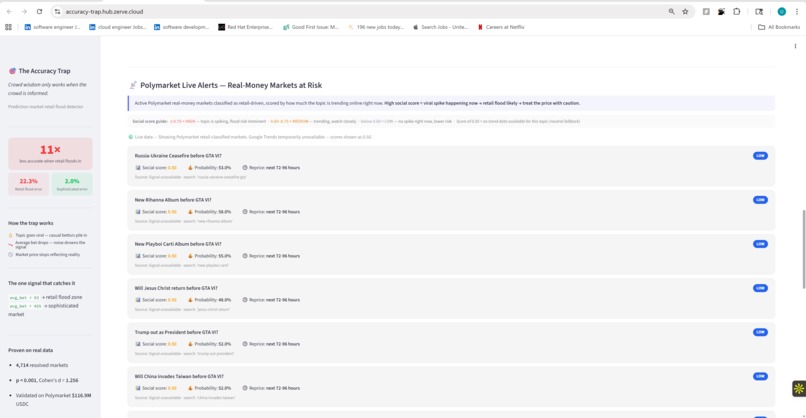Click the clock icon beside 'Market price stops'

pos(10,255)
